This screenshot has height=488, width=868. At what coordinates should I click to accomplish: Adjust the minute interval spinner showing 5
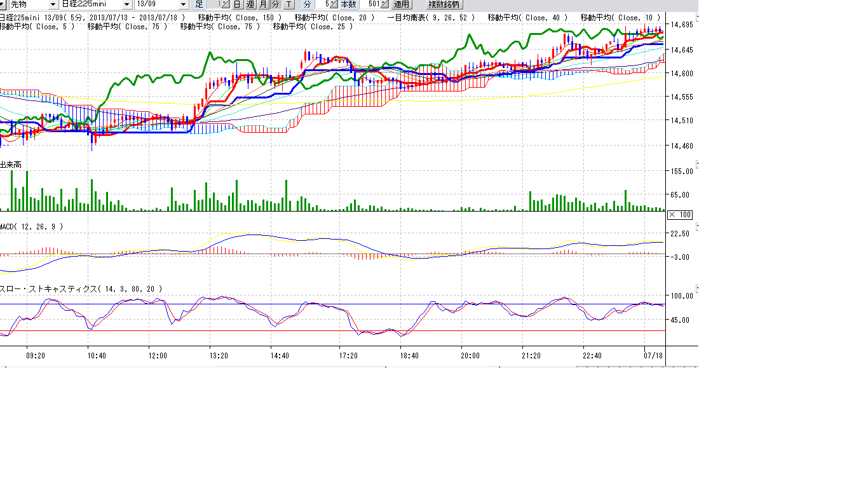pos(332,4)
